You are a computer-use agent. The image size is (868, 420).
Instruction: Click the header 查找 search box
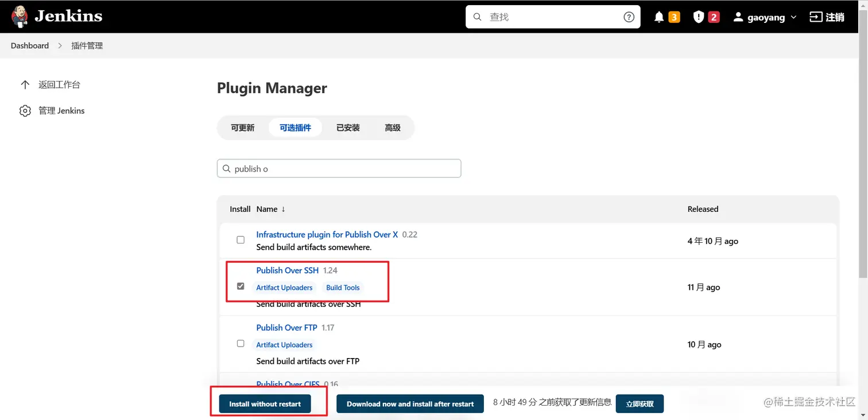(553, 17)
